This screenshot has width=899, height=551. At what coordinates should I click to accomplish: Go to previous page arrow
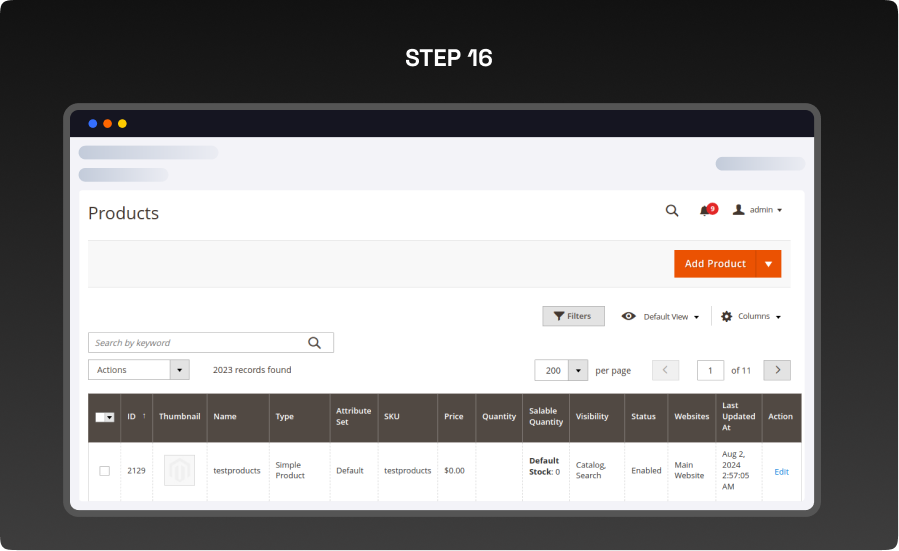[x=665, y=370]
